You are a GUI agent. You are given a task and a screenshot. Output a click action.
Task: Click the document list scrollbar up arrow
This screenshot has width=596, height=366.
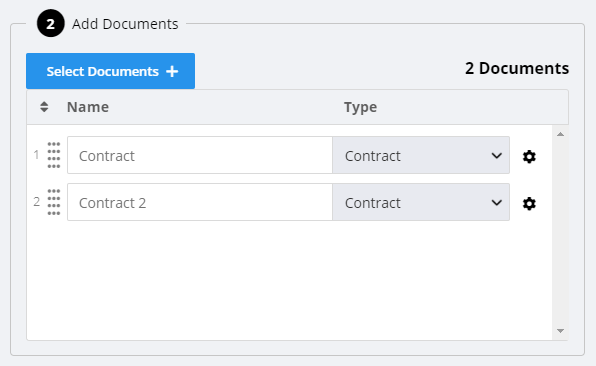tap(560, 134)
